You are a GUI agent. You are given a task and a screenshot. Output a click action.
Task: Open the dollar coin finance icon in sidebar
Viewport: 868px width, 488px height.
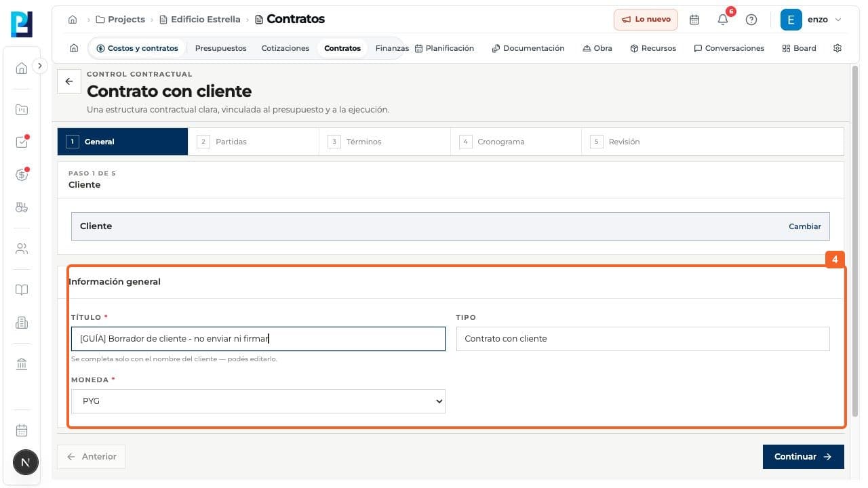pos(22,175)
